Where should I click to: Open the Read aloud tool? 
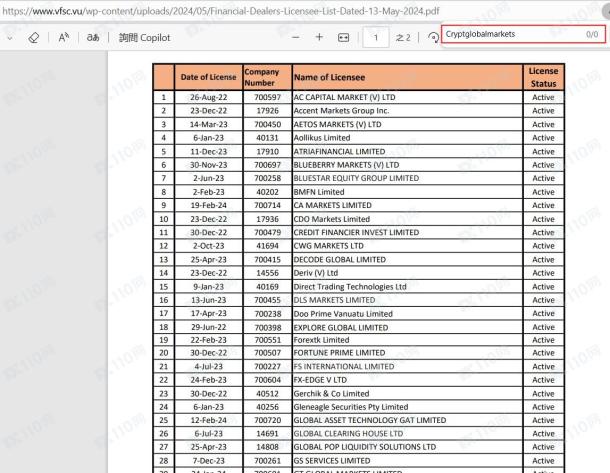[x=63, y=38]
